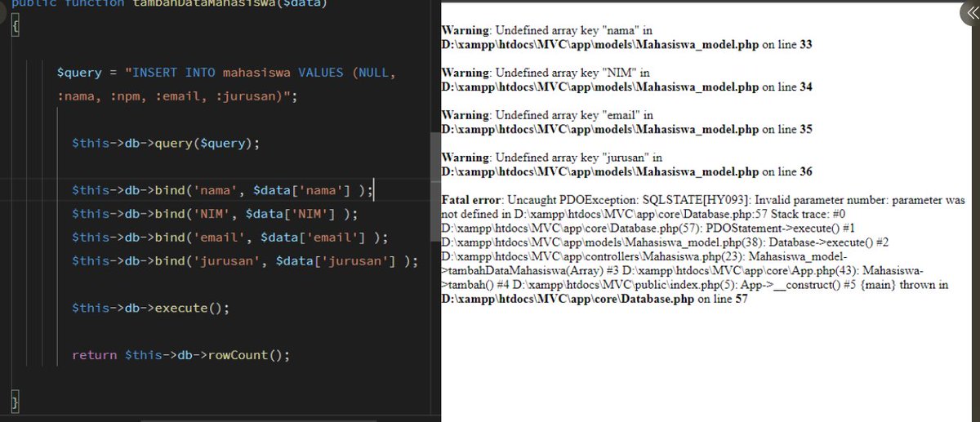The width and height of the screenshot is (980, 422).
Task: Click the ':nama, :npm, :email, :jurusan)";' line
Action: click(x=177, y=96)
